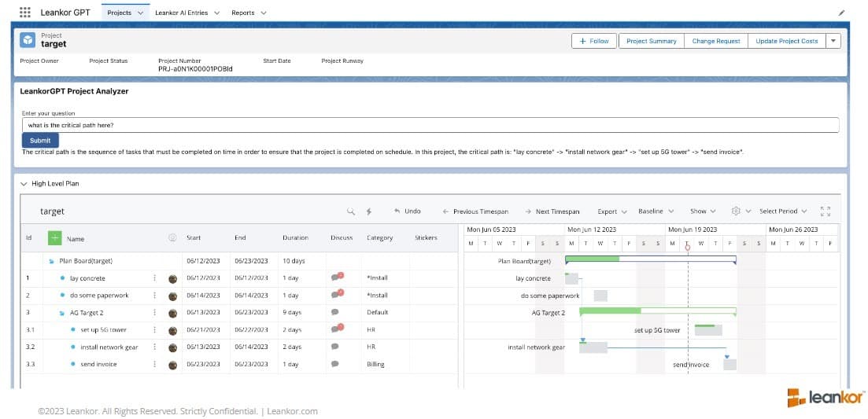Open the Select Period dropdown
This screenshot has height=419, width=868.
pos(783,211)
